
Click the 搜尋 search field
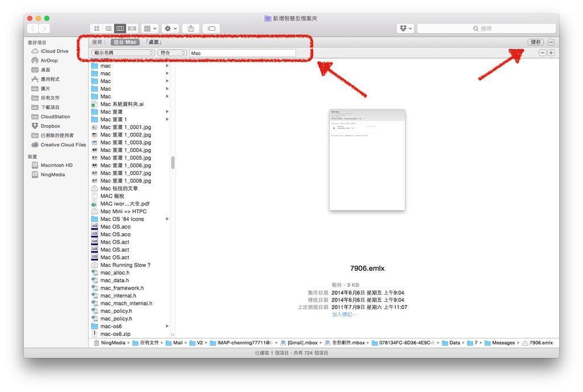click(486, 28)
